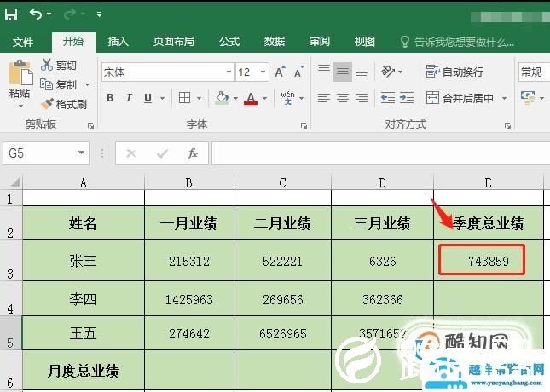
Task: Cut selection with 剪切
Action: click(x=59, y=65)
